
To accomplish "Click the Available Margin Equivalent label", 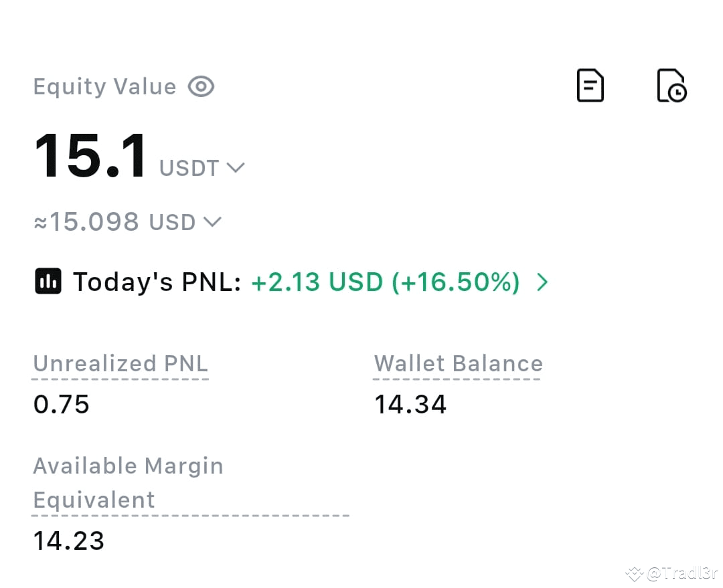I will pyautogui.click(x=129, y=482).
